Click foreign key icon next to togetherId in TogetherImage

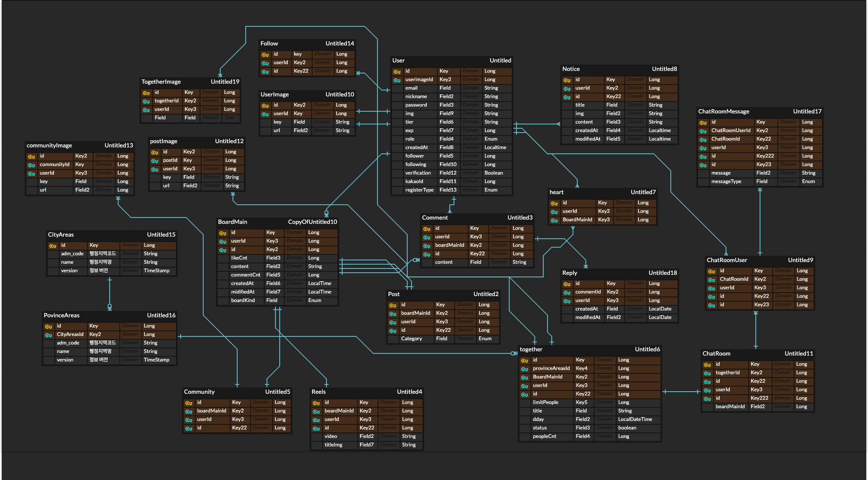tap(146, 101)
